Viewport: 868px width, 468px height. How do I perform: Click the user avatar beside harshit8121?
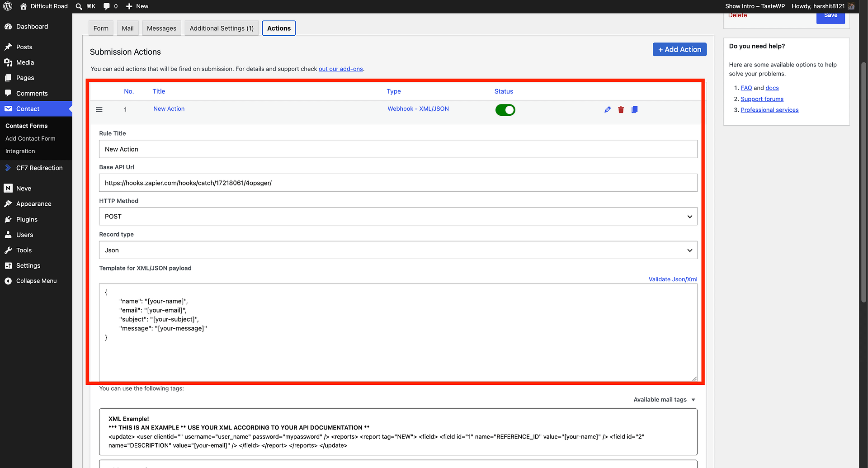851,6
